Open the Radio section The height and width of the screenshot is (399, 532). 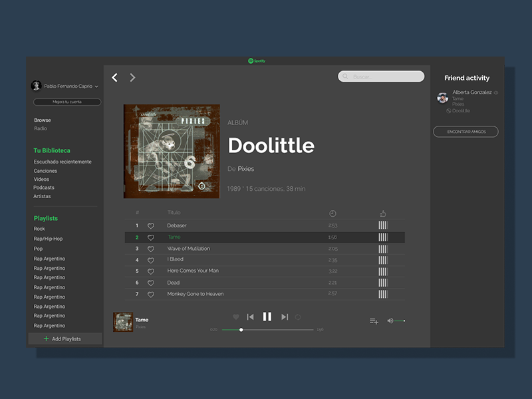[41, 128]
